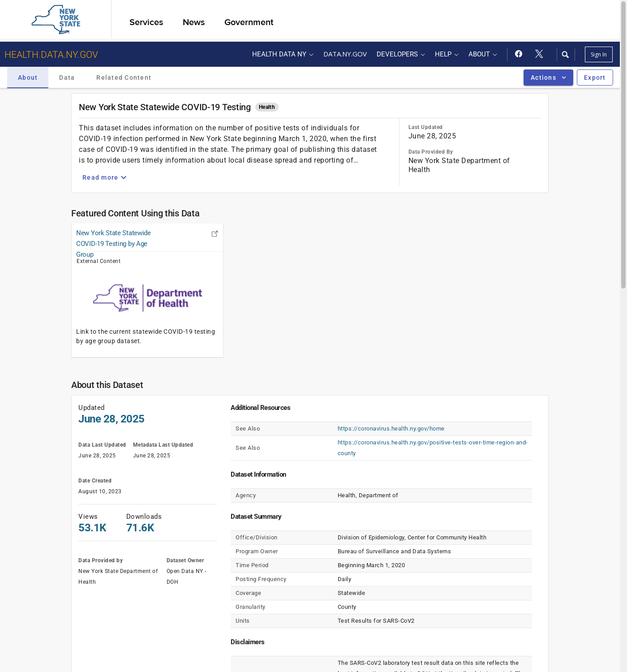Click the HEALTH.DATA.NY.GOV site title
Image resolution: width=627 pixels, height=672 pixels.
pyautogui.click(x=51, y=55)
